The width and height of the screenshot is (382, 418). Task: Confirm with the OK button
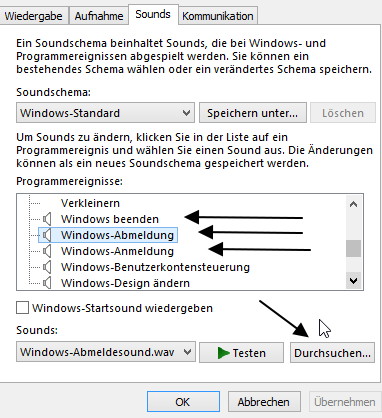pyautogui.click(x=183, y=402)
